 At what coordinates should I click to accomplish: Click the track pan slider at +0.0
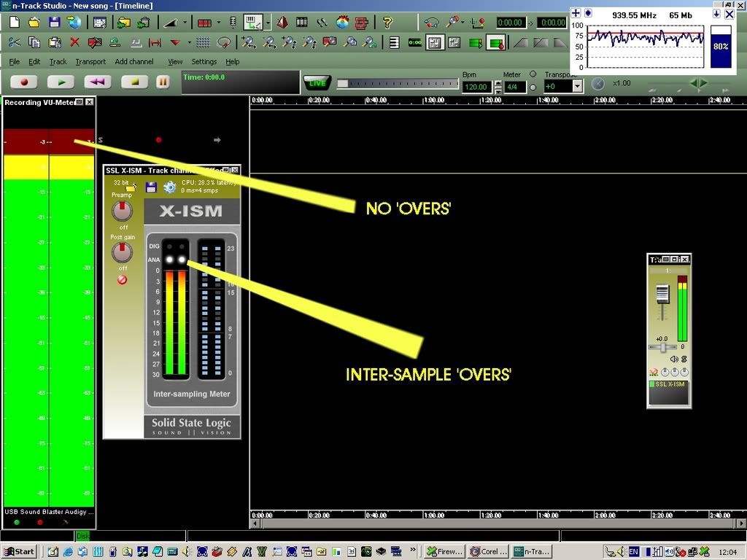point(662,348)
